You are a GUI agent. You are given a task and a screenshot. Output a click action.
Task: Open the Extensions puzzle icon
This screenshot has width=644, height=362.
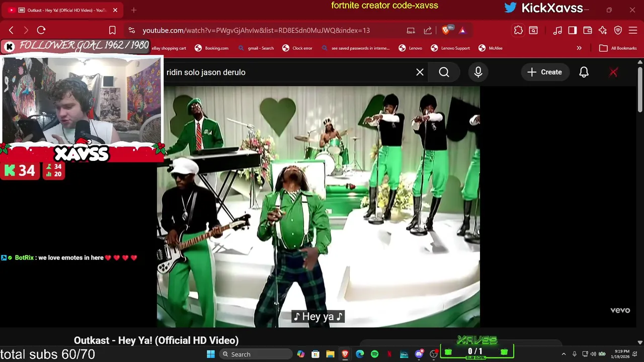pyautogui.click(x=518, y=30)
